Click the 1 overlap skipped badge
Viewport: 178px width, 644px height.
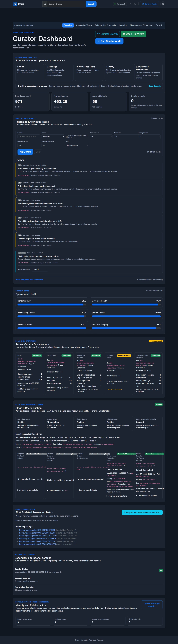[x=156, y=341]
